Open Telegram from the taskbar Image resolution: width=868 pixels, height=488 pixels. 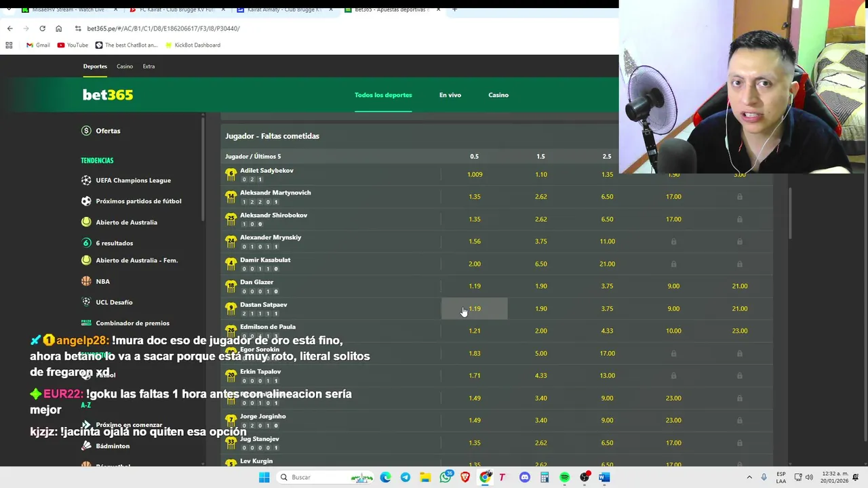[x=406, y=477]
